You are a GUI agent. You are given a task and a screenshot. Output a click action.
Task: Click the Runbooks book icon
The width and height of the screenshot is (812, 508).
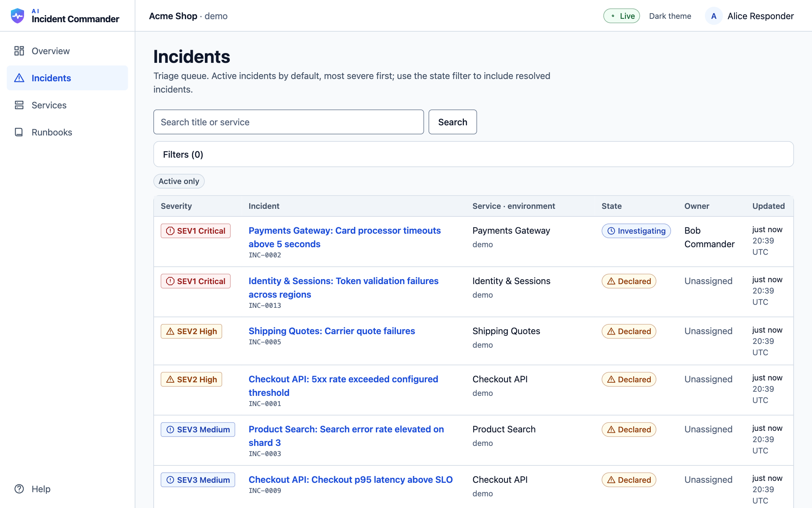pyautogui.click(x=19, y=132)
